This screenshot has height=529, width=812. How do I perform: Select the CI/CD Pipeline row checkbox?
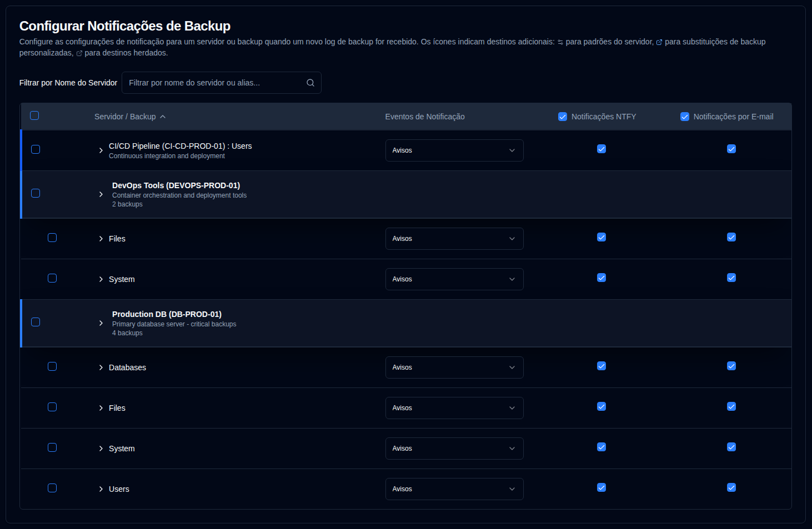coord(36,149)
